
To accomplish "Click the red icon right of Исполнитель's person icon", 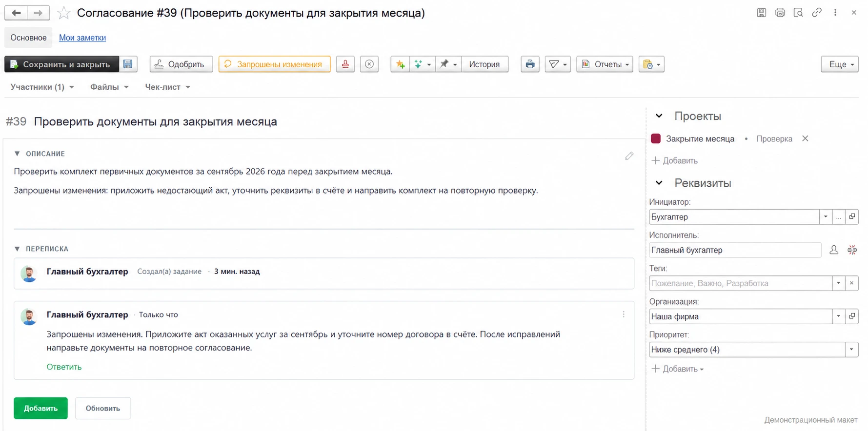I will [x=852, y=250].
